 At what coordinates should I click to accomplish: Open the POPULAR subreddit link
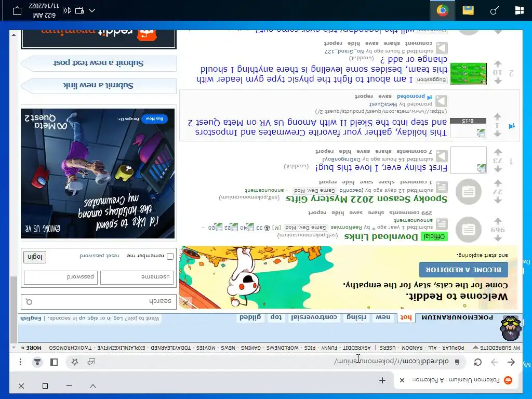tap(453, 348)
